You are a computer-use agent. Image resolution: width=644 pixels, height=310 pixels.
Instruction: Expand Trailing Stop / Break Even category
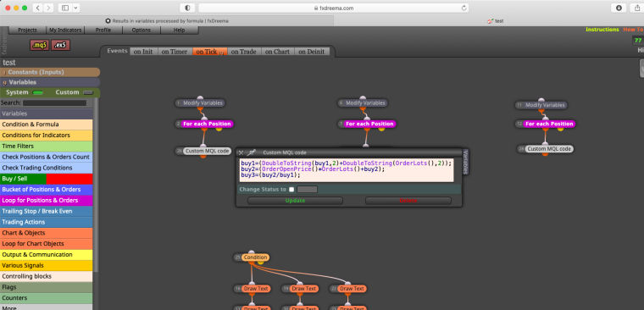click(47, 211)
